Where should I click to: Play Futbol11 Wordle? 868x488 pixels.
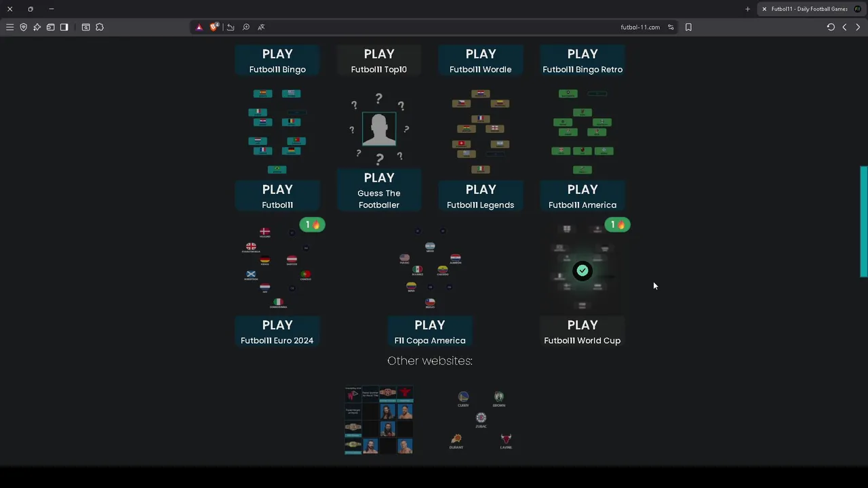click(481, 60)
